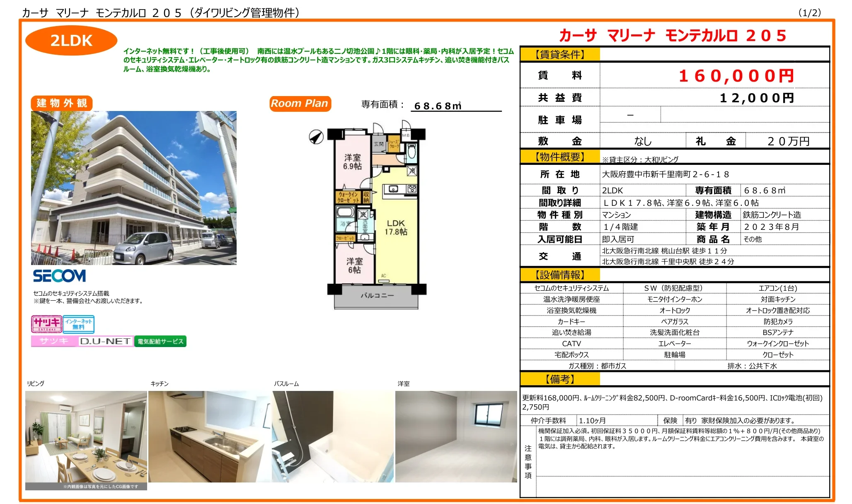Click the red カーサ マリーナ モンテカルロ 205 title
Screen dimensions: 852x504
[673, 36]
